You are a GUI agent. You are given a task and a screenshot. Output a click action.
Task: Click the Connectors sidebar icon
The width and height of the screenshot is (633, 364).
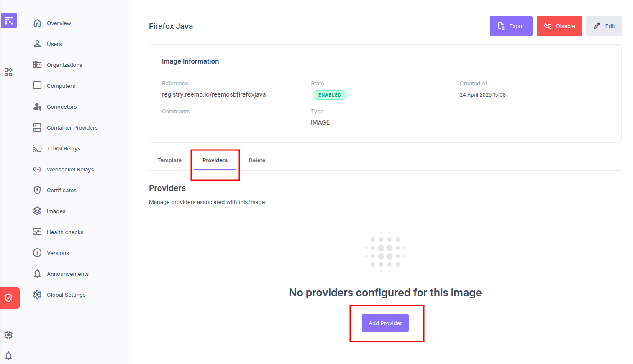(37, 107)
